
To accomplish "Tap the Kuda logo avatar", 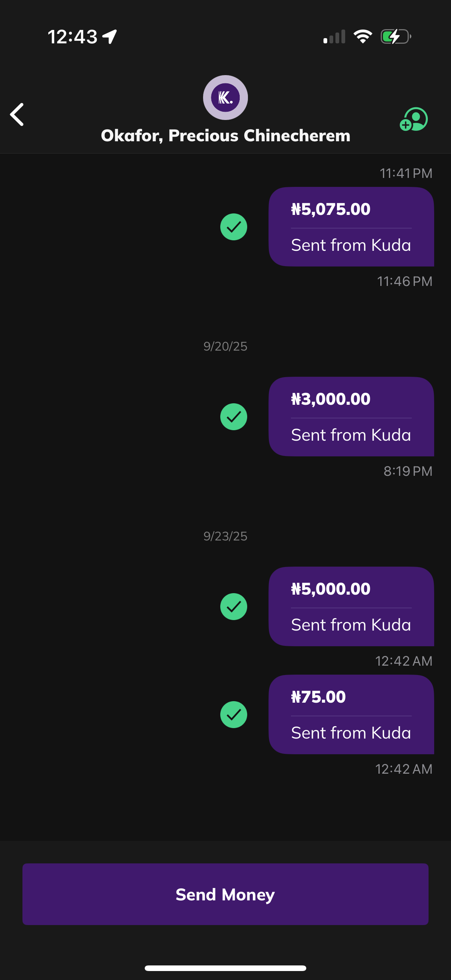I will pyautogui.click(x=225, y=98).
